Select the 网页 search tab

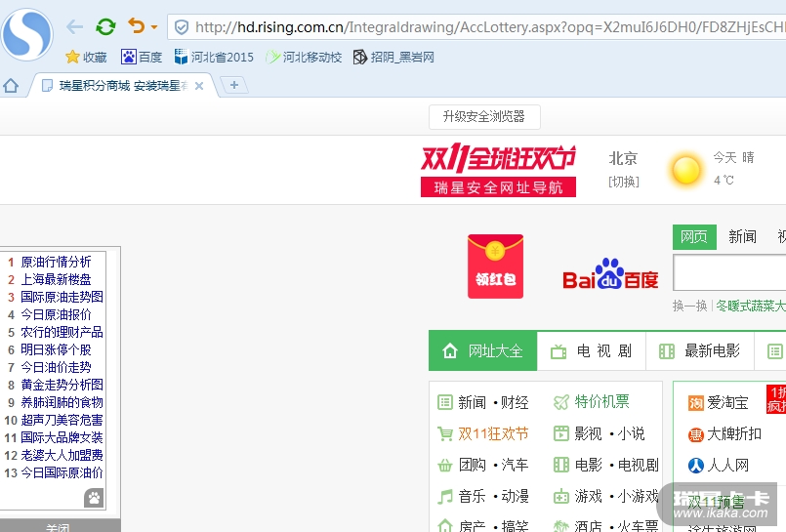click(694, 237)
